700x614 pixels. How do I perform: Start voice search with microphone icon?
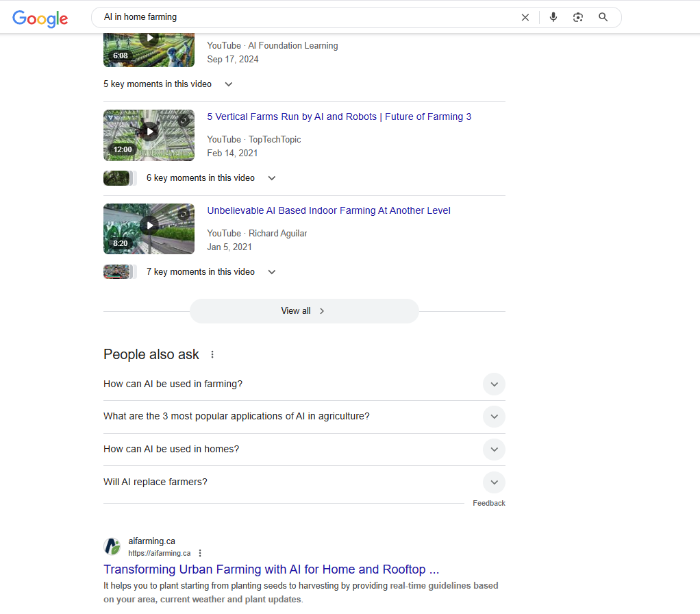click(x=553, y=17)
